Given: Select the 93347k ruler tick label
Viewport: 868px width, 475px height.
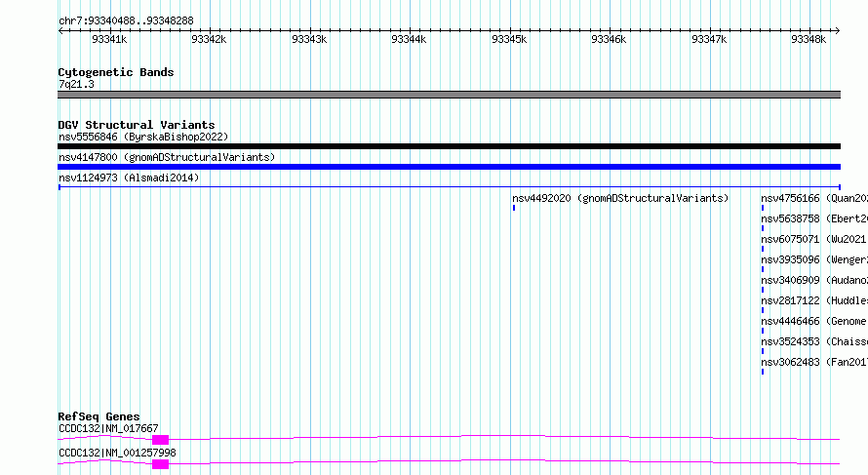Looking at the screenshot, I should pyautogui.click(x=709, y=39).
